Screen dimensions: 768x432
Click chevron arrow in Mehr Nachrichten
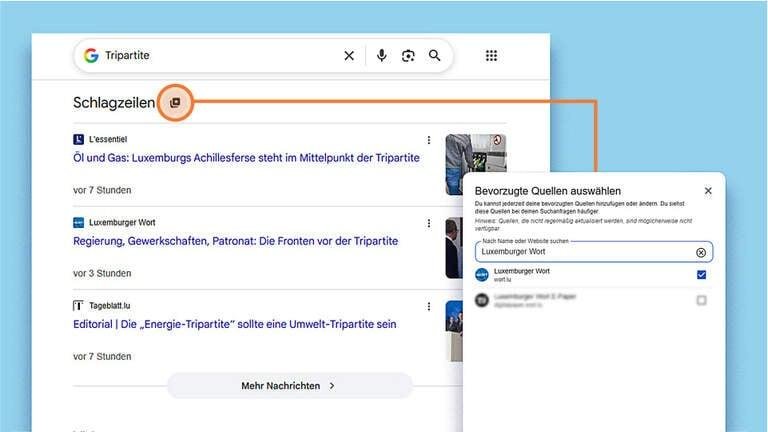coord(332,386)
